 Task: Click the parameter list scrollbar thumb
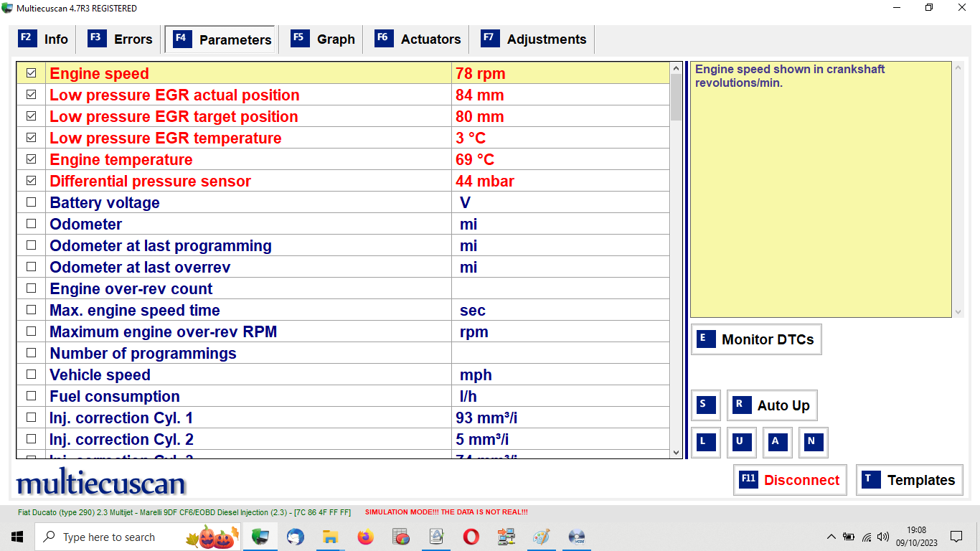pos(676,97)
